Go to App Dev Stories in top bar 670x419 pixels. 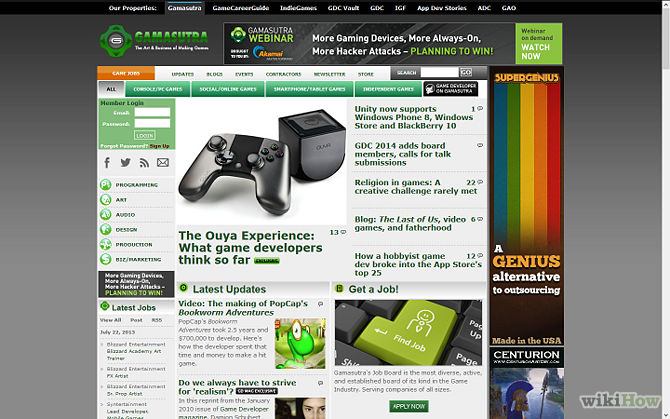click(x=442, y=8)
